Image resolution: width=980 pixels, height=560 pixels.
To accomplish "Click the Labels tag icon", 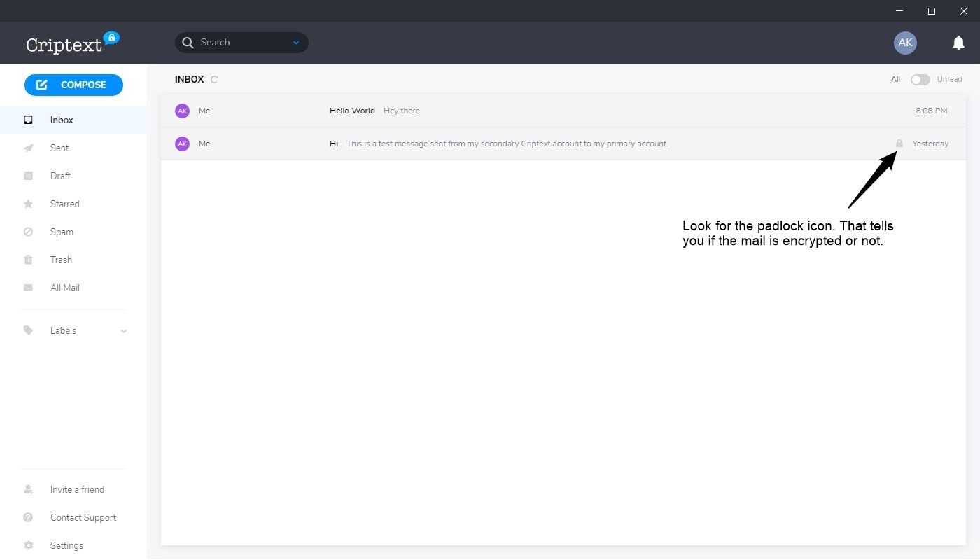I will 28,330.
